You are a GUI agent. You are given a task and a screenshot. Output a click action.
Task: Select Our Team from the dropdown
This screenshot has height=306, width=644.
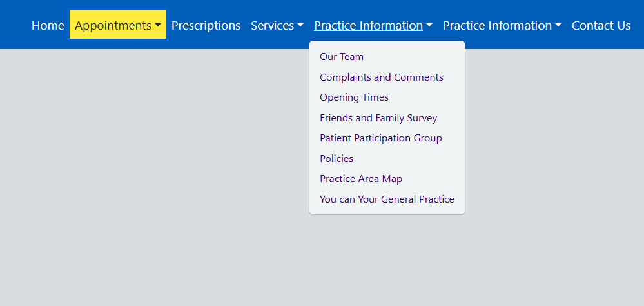[342, 57]
